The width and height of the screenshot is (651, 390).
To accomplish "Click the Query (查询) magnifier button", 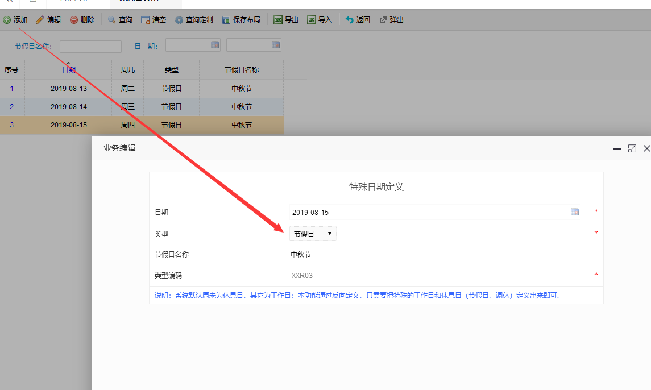I will [x=120, y=20].
